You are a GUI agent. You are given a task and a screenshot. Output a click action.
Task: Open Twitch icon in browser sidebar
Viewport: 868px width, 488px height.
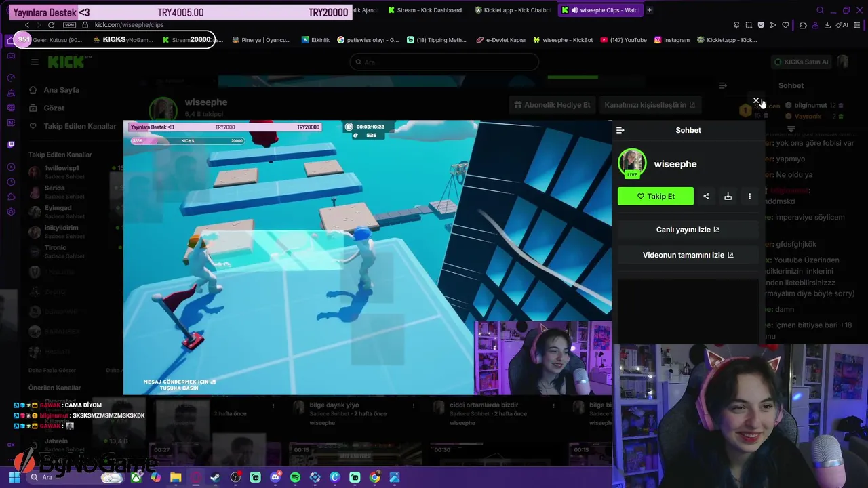click(x=11, y=144)
